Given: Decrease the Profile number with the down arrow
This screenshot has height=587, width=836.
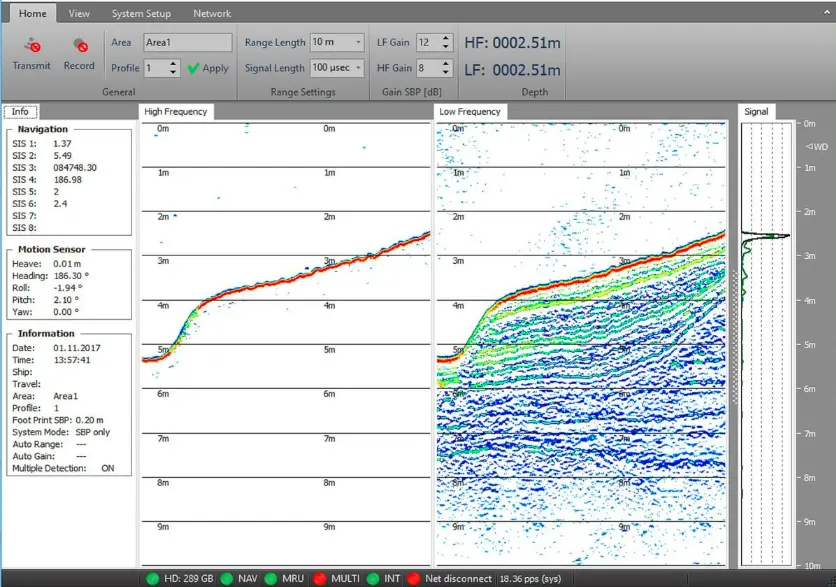Looking at the screenshot, I should (173, 73).
